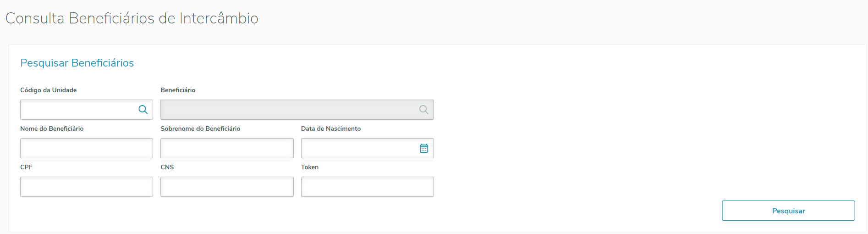Focus the Código da Unidade input field
The height and width of the screenshot is (234, 868).
(x=78, y=110)
